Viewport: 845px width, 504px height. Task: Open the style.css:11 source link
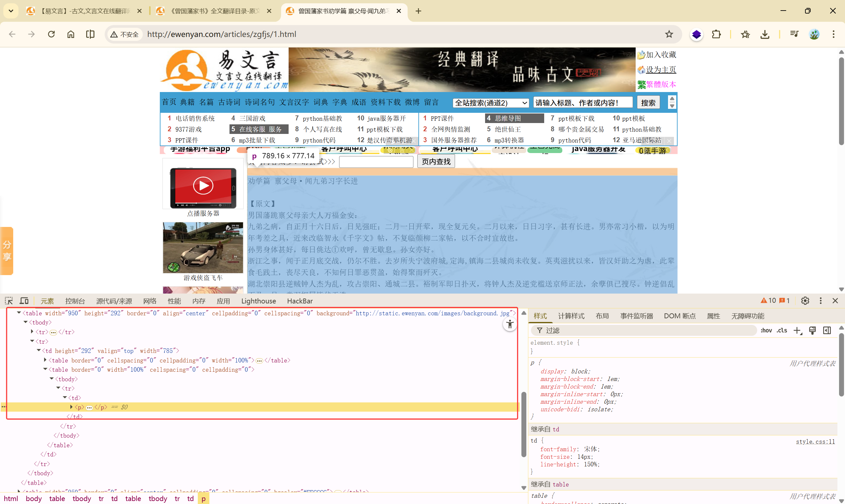click(815, 442)
